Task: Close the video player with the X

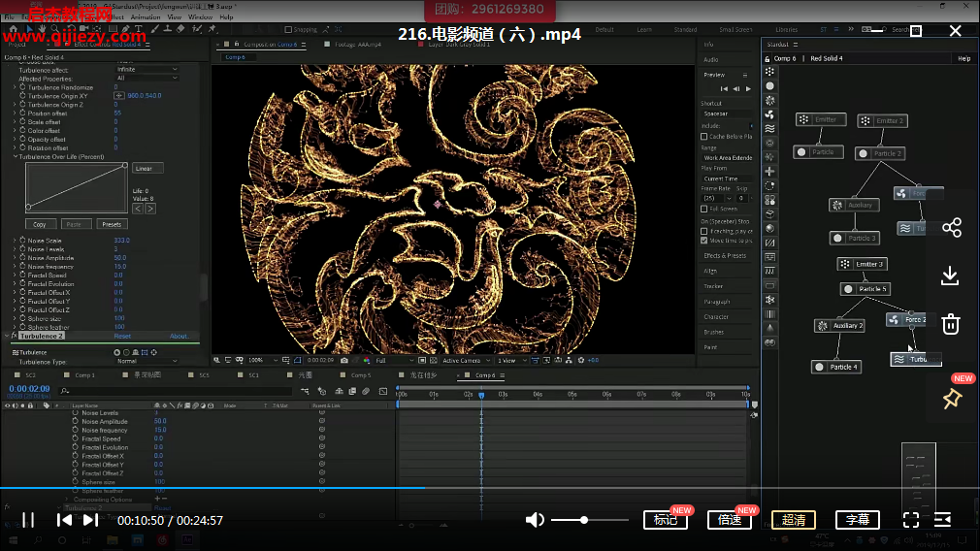Action: tap(955, 31)
